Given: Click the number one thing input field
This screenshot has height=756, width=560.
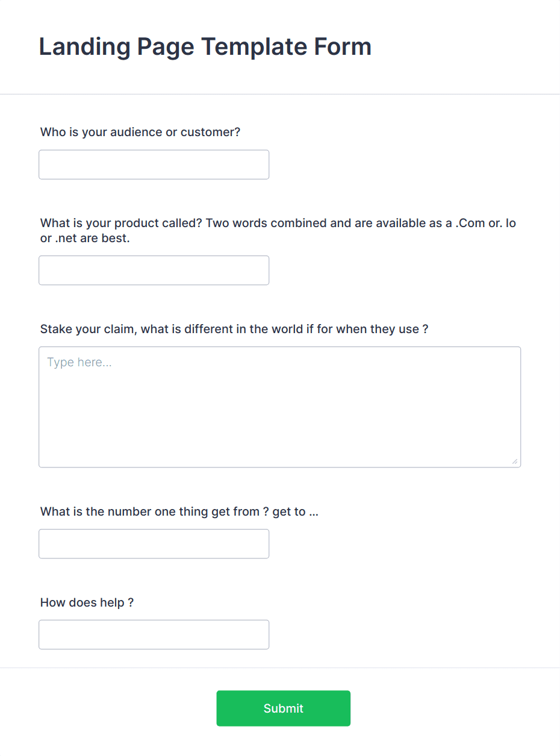Looking at the screenshot, I should pyautogui.click(x=154, y=543).
